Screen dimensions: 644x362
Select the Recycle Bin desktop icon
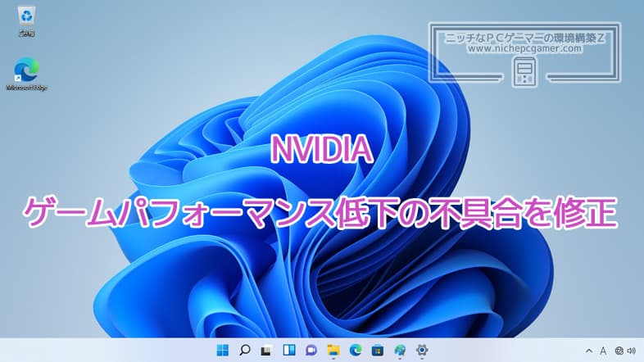click(27, 21)
